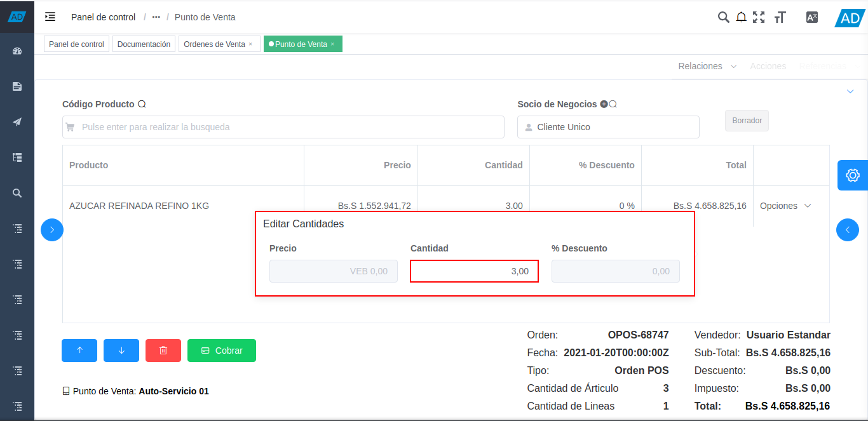
Task: Click right chevron blue circle on left edge
Action: [52, 230]
